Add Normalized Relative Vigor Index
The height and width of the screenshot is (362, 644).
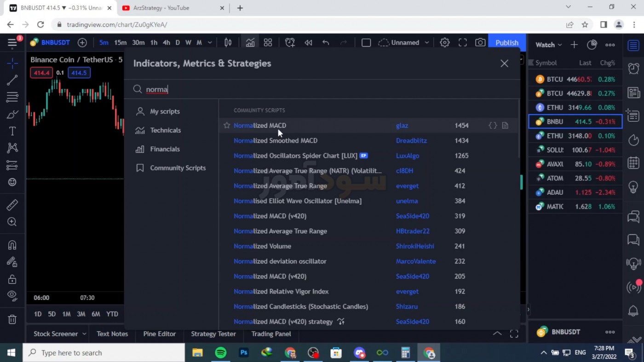(x=281, y=291)
